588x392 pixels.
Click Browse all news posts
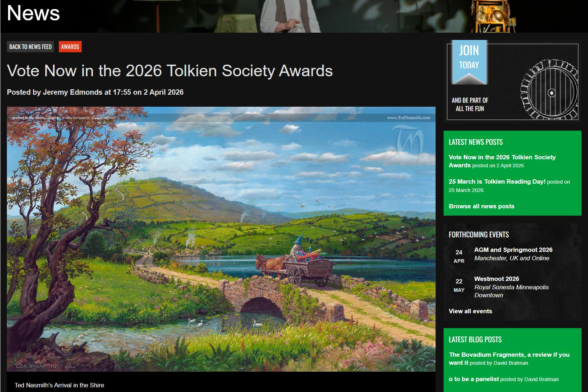(x=481, y=206)
